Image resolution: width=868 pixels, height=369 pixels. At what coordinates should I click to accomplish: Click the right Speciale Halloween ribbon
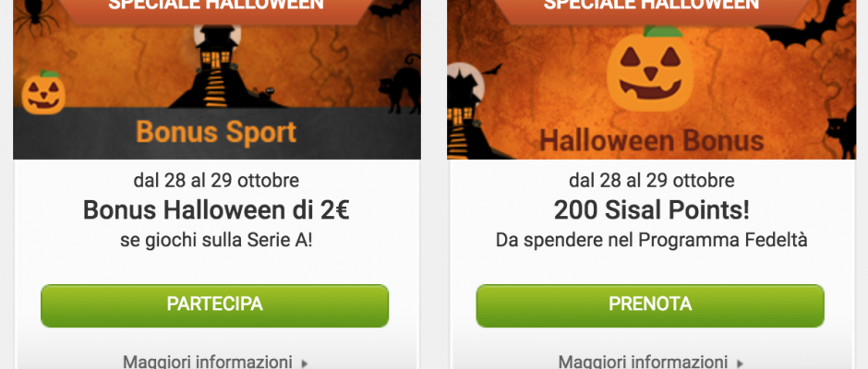[652, 7]
